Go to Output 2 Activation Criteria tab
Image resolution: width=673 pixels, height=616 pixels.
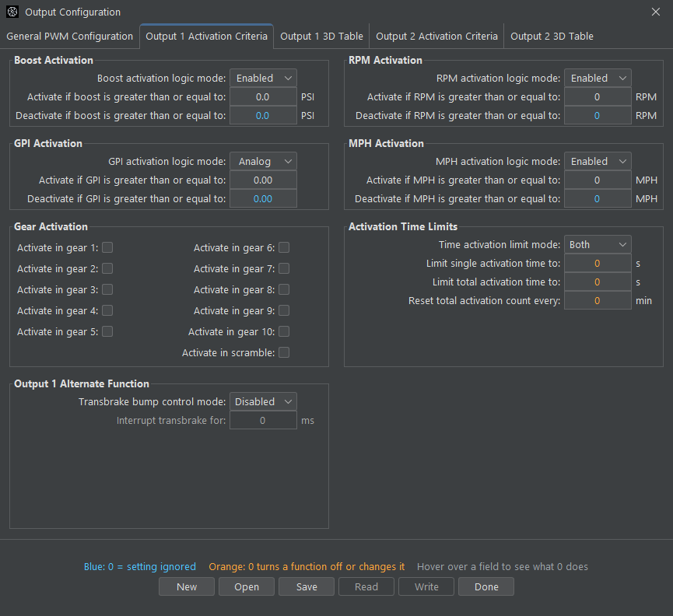[x=436, y=37]
